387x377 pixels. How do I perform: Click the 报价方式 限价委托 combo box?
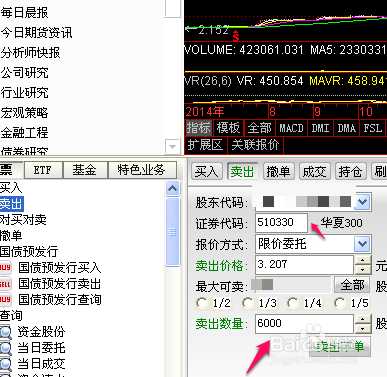[x=313, y=244]
